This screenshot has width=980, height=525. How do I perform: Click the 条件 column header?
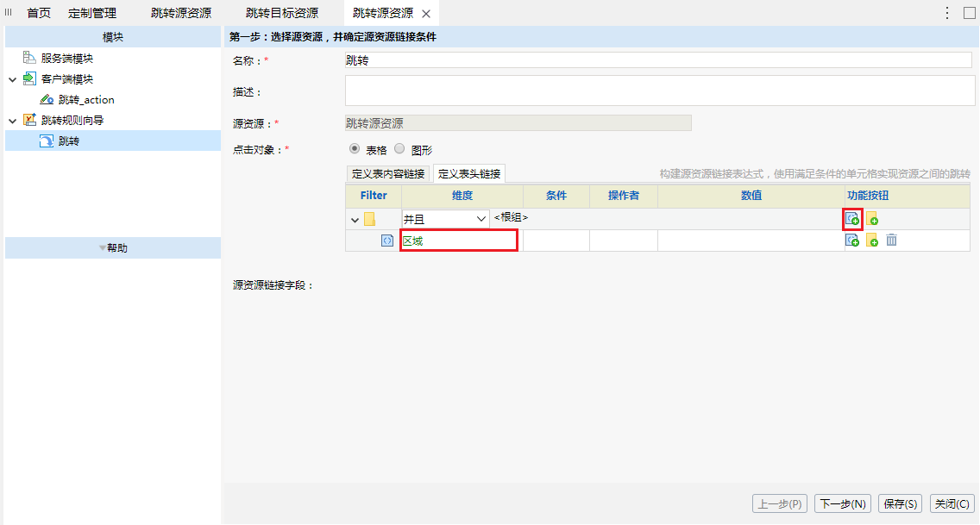tap(556, 196)
